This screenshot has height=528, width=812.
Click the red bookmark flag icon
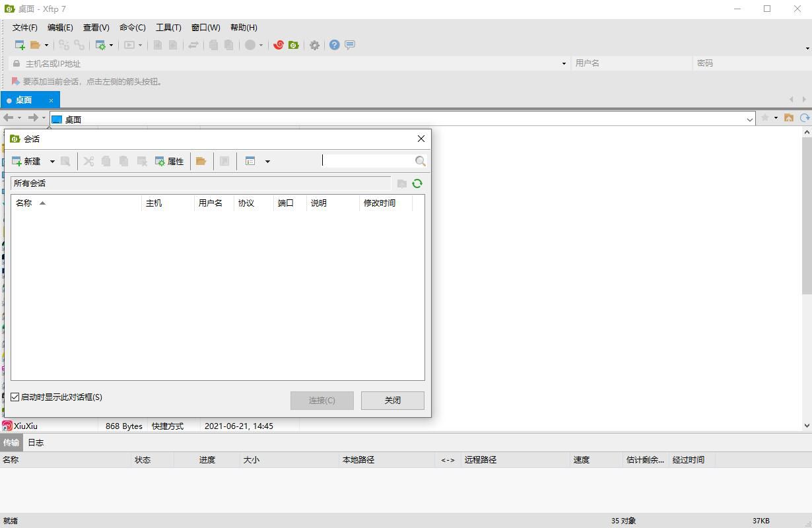point(16,82)
